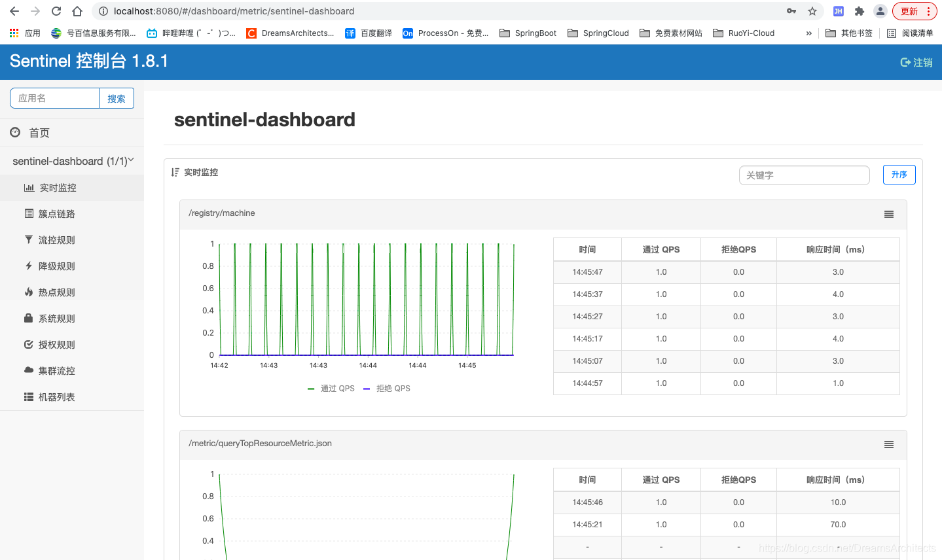Click the 14:44:57 time cell
The height and width of the screenshot is (560, 942).
[588, 383]
